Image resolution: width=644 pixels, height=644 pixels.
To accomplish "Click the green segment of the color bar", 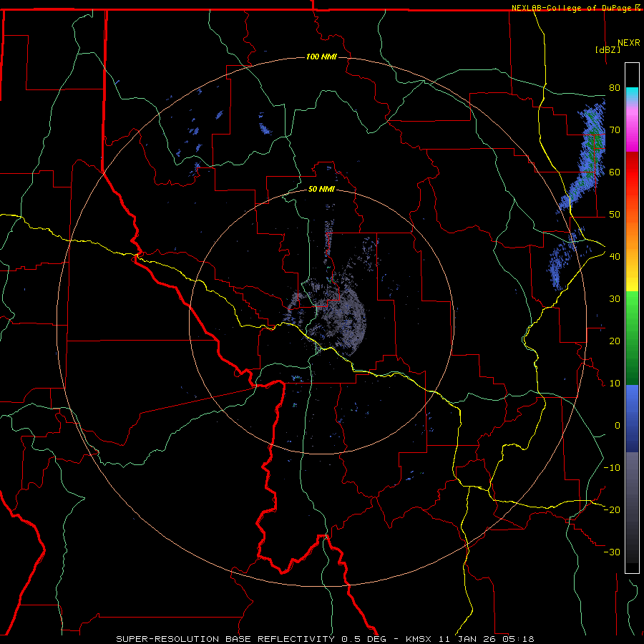I will tap(632, 338).
